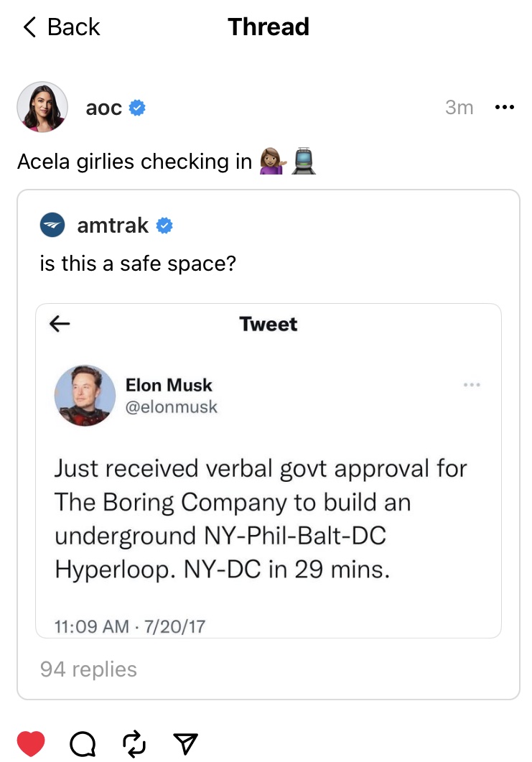Viewport: 532px width, 762px height.
Task: Tap the amtrak logo avatar
Action: [x=52, y=226]
